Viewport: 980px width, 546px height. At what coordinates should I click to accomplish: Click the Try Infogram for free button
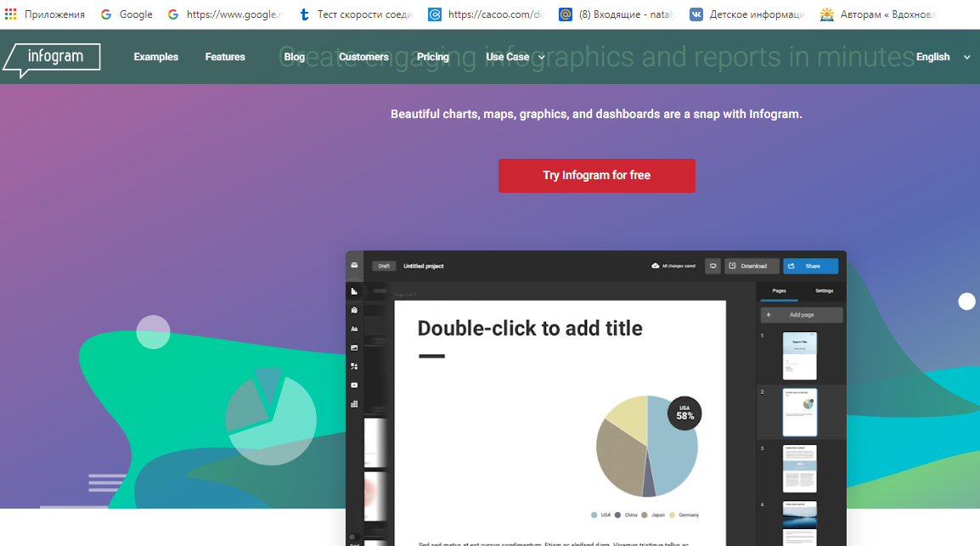click(x=597, y=176)
